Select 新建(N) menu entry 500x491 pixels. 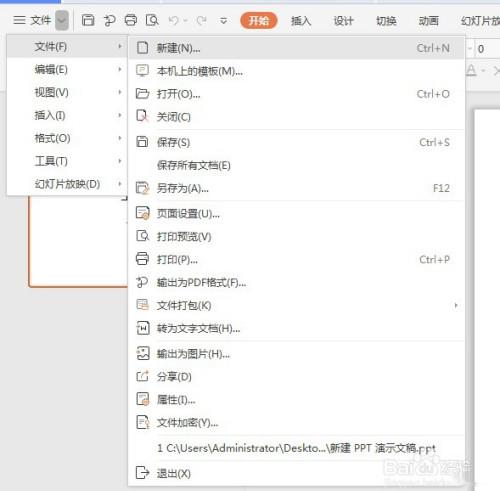[297, 48]
